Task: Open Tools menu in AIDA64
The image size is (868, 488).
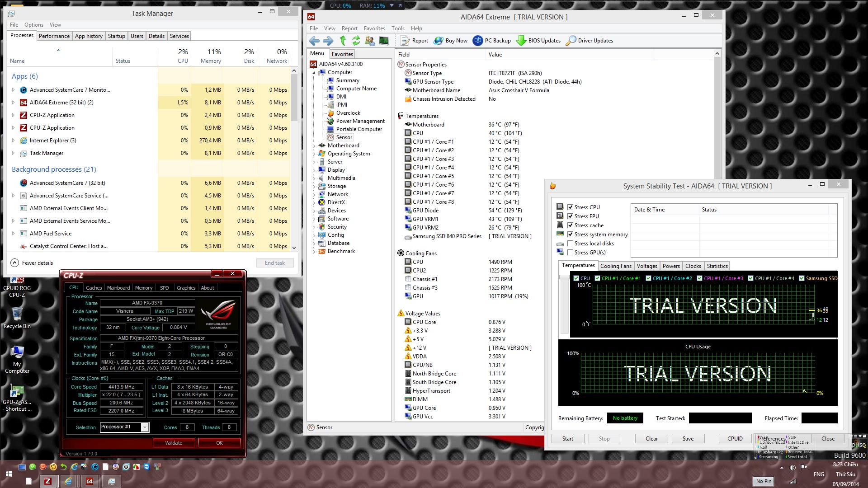Action: [398, 28]
